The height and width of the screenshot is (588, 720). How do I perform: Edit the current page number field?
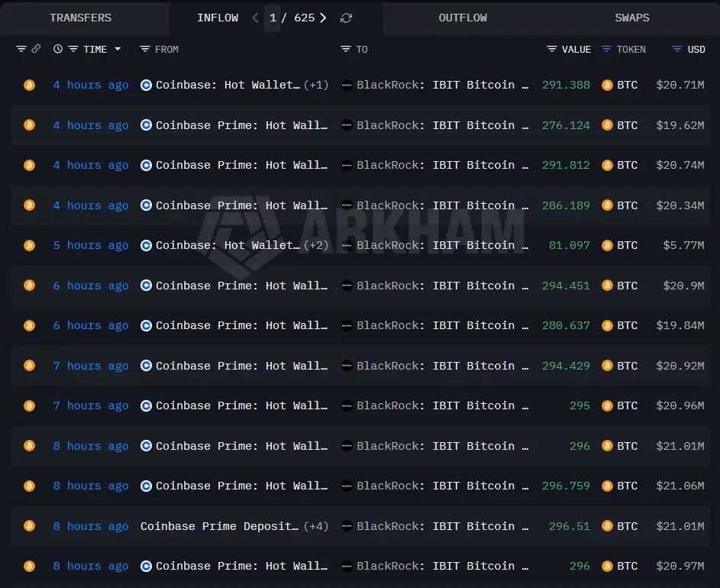pos(273,18)
